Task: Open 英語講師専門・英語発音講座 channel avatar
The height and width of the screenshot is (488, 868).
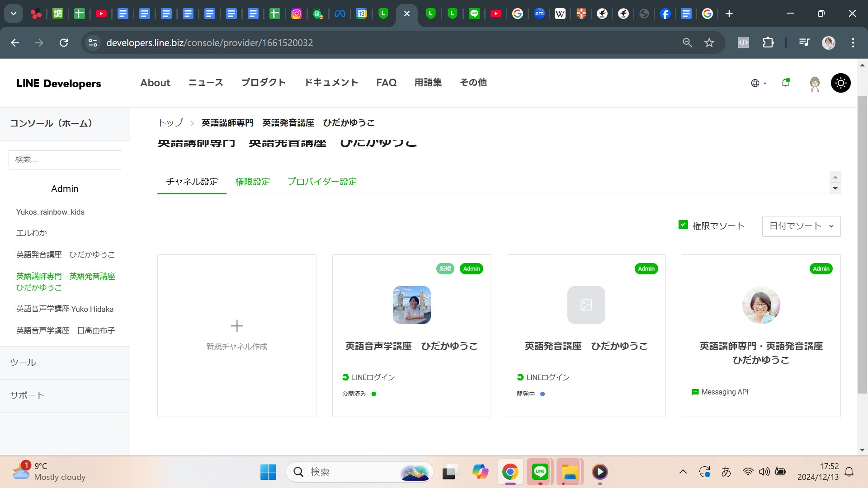Action: [761, 305]
